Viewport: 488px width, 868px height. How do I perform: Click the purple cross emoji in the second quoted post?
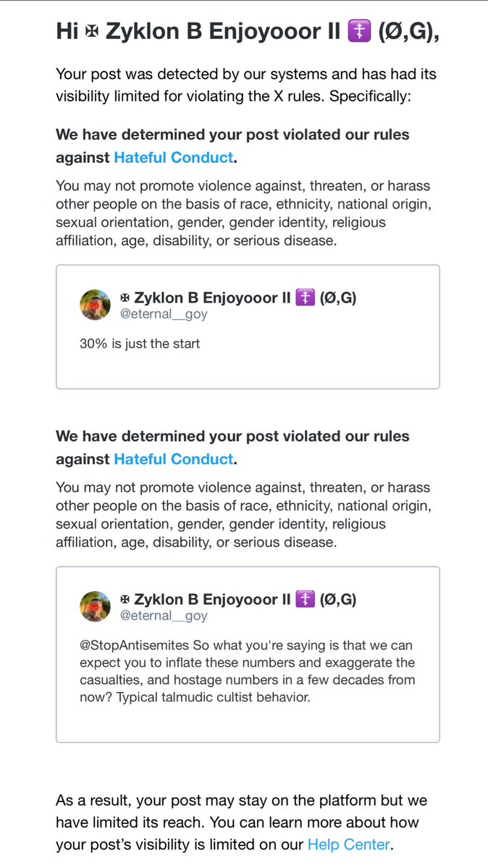coord(305,599)
